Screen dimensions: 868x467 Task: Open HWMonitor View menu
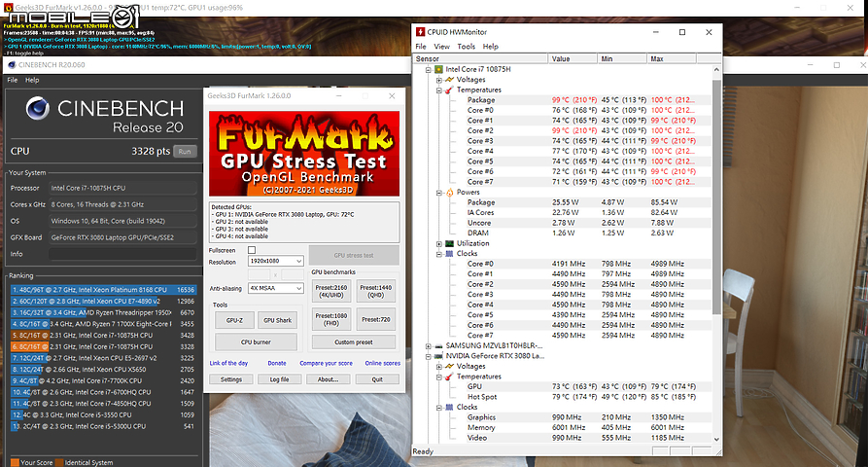coord(441,47)
